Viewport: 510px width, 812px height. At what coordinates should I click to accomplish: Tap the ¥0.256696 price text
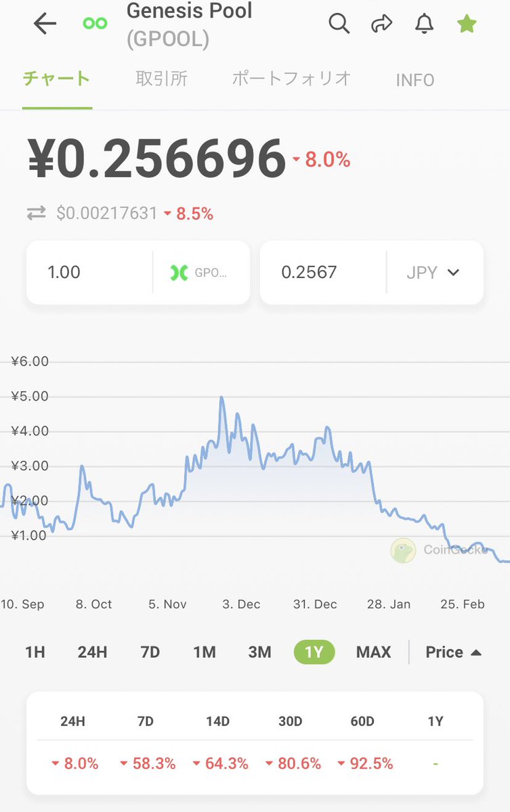click(x=156, y=160)
